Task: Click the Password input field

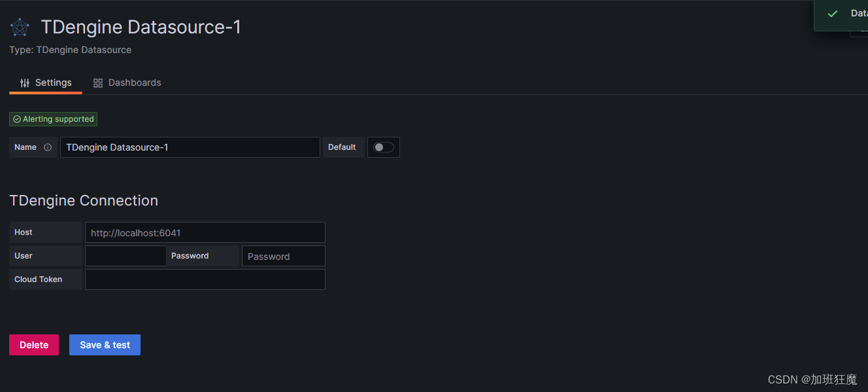Action: 284,256
